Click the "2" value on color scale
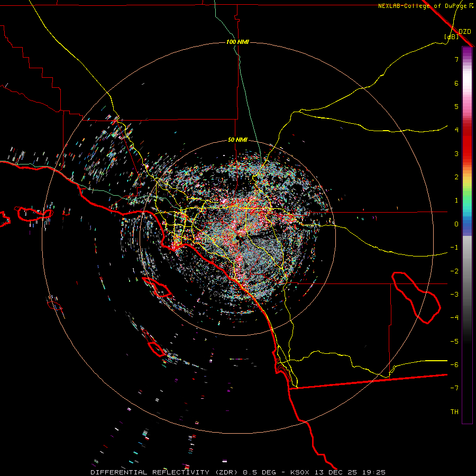The width and height of the screenshot is (476, 476). [456, 177]
